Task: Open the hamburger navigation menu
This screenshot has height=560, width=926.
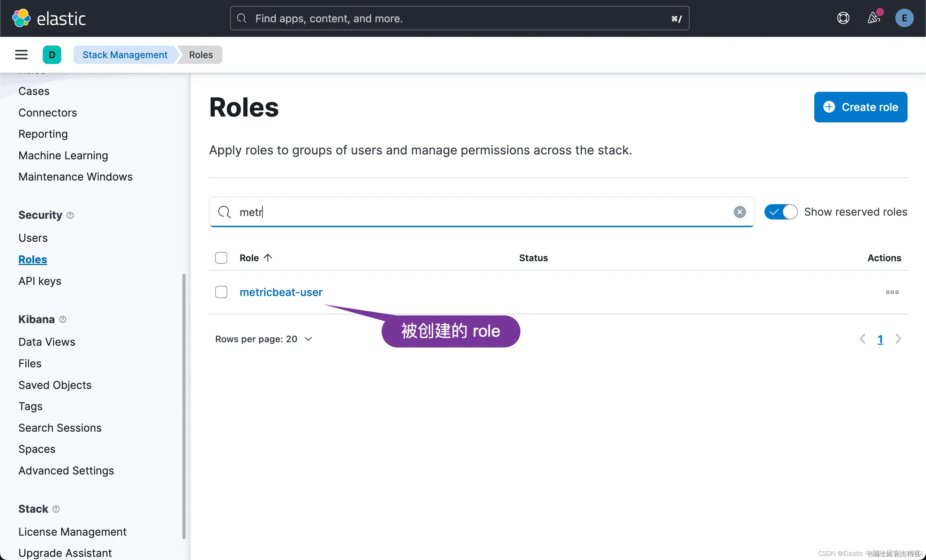Action: 22,55
